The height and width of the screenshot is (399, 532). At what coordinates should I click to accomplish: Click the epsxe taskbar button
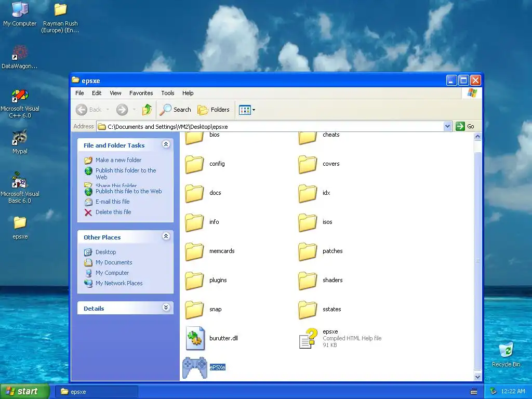(96, 392)
